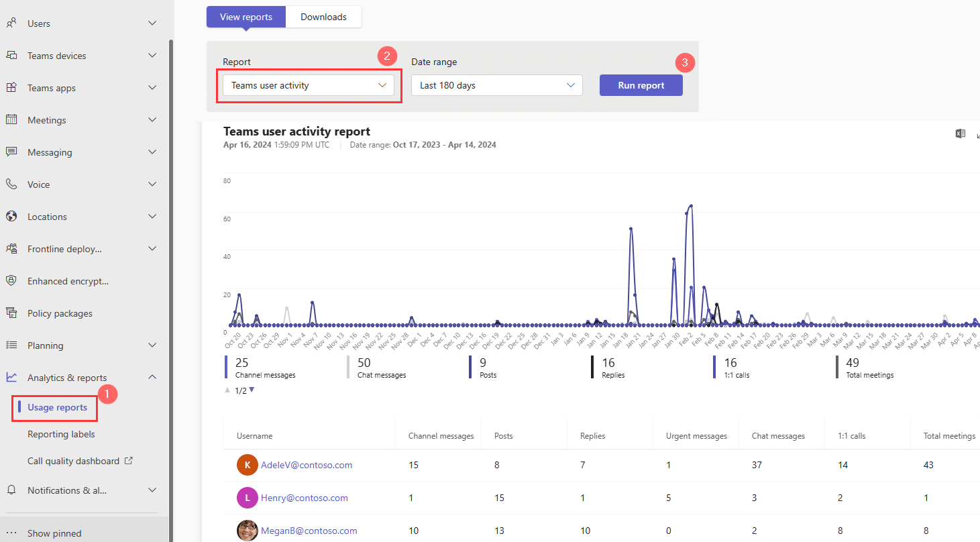Image resolution: width=980 pixels, height=542 pixels.
Task: Open the Meetings calendar icon
Action: pos(11,119)
